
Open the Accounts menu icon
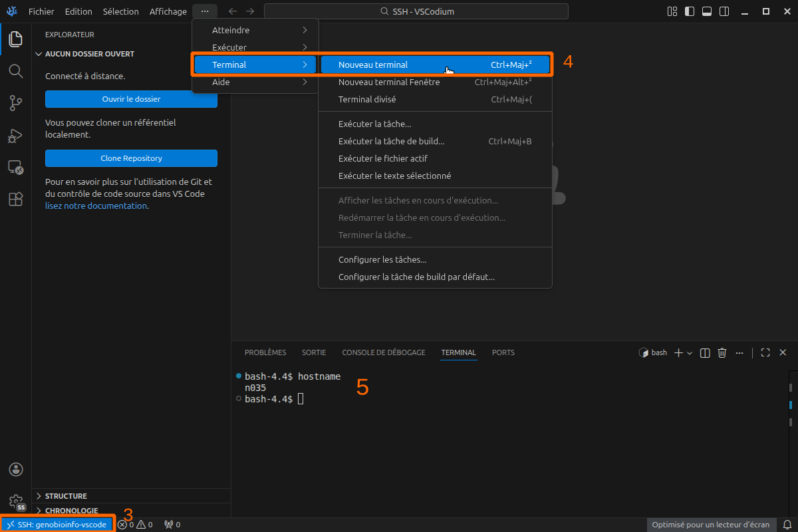[15, 469]
